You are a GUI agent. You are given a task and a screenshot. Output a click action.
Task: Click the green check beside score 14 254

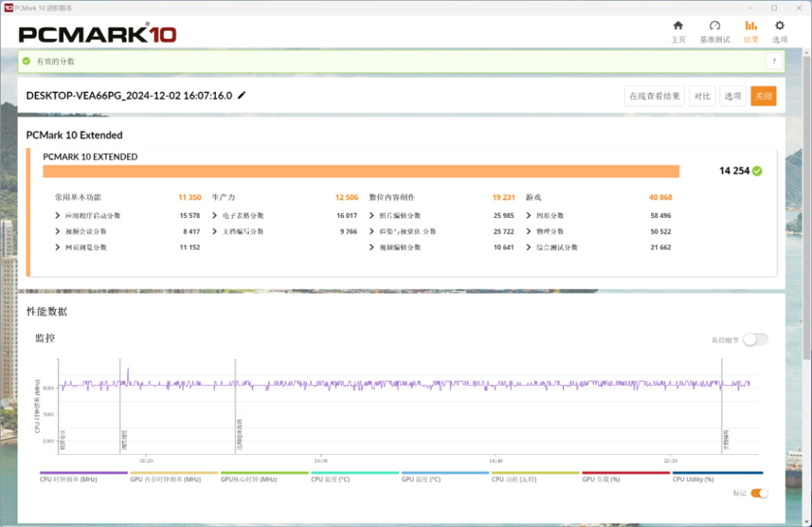click(757, 171)
